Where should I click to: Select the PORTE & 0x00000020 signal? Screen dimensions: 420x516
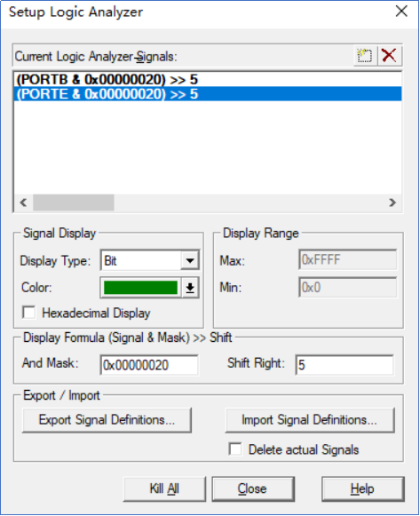[208, 94]
